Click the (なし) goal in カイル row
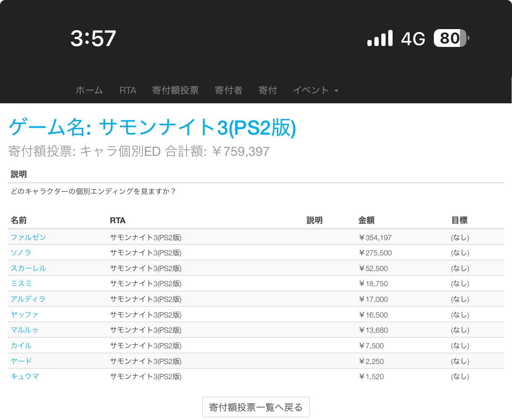Image resolution: width=512 pixels, height=420 pixels. (x=460, y=346)
